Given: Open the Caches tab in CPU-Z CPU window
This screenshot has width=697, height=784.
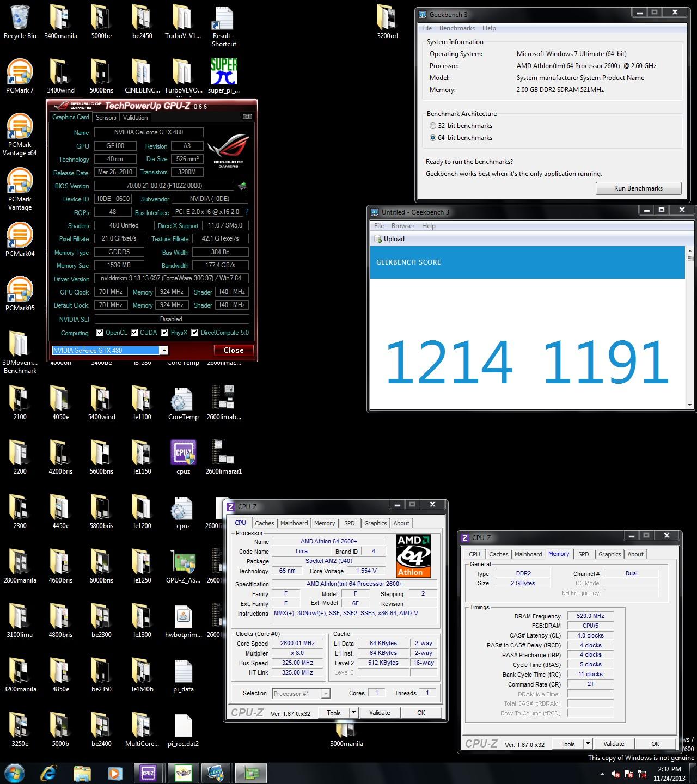Looking at the screenshot, I should tap(265, 523).
